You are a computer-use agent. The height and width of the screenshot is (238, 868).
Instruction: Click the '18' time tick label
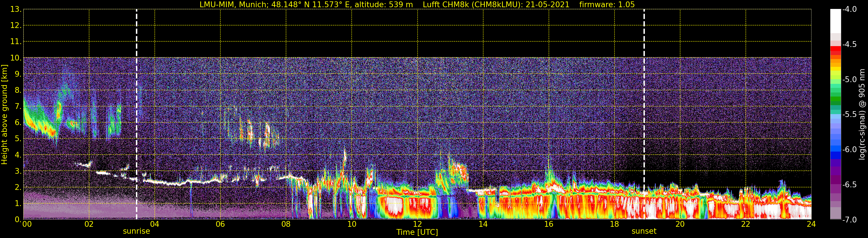coord(615,224)
